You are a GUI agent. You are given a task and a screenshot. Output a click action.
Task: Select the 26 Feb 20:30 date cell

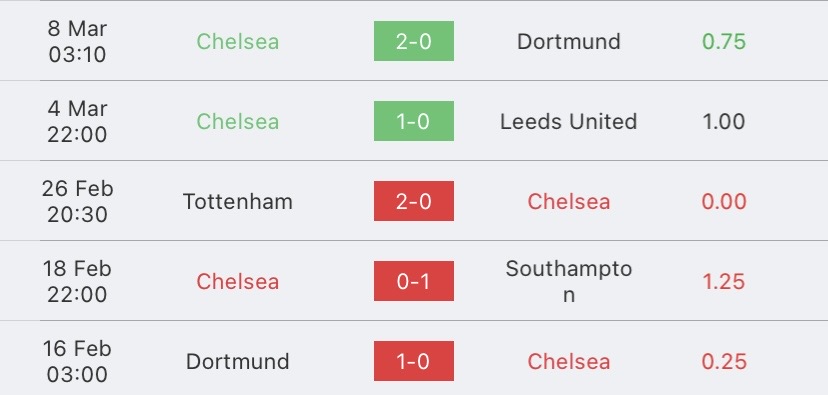(77, 201)
